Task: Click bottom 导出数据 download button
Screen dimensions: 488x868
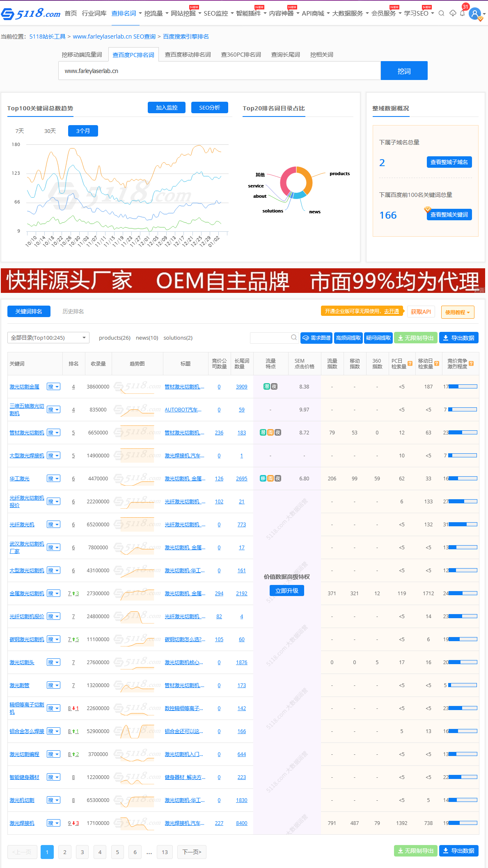Action: 459,851
